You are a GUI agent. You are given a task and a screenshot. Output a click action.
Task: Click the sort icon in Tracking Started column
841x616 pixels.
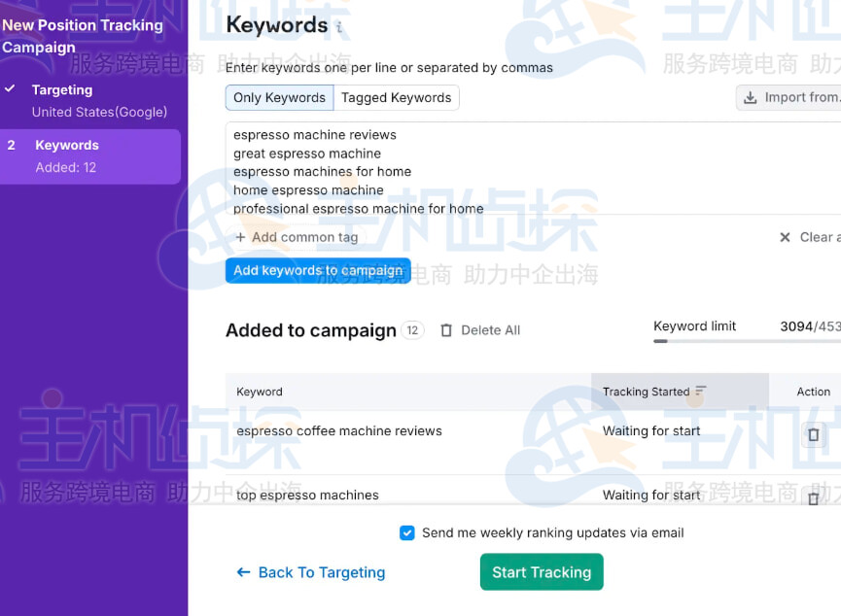[x=701, y=392]
